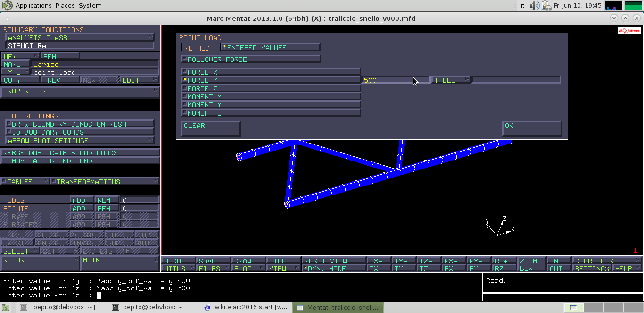This screenshot has width=644, height=313.
Task: Create a NEW boundary condition
Action: click(20, 56)
